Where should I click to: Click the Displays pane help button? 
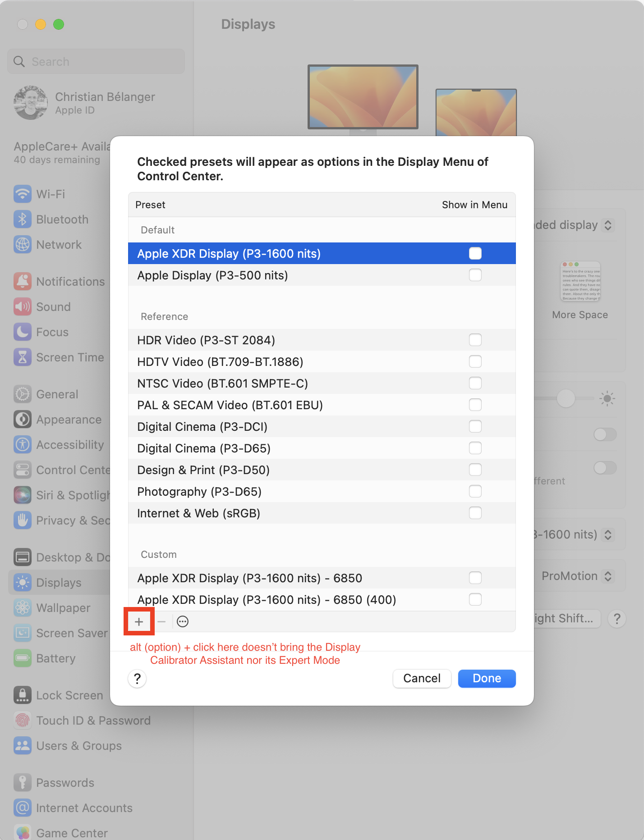pyautogui.click(x=617, y=619)
